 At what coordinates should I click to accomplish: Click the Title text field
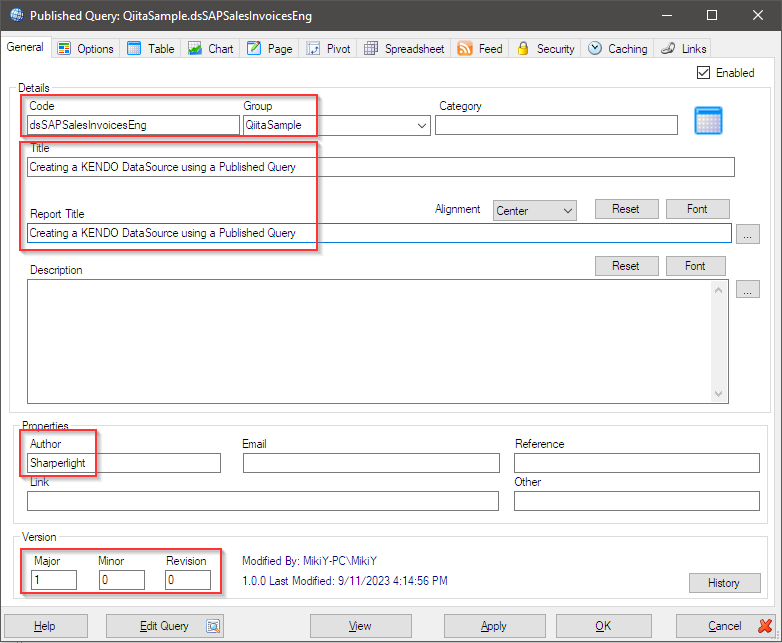click(381, 167)
